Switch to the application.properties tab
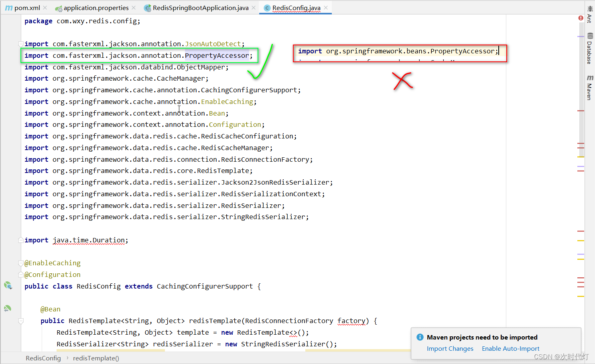 click(x=95, y=7)
